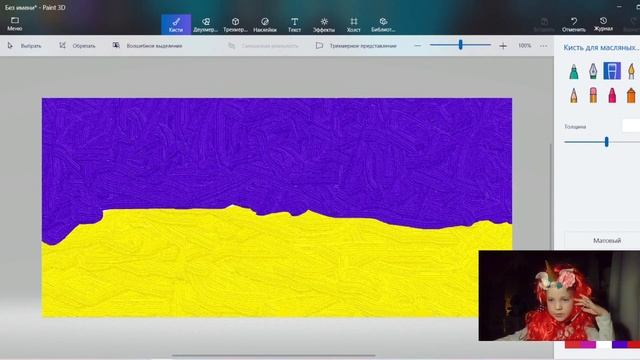The height and width of the screenshot is (360, 640).
Task: Open the Холст canvas tab
Action: tap(353, 24)
